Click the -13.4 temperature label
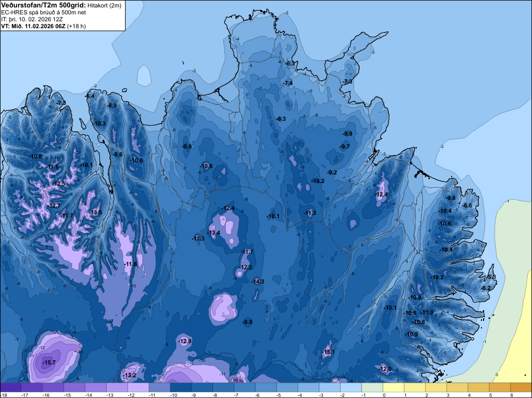Viewport: 532px width, 398px height. coord(213,233)
